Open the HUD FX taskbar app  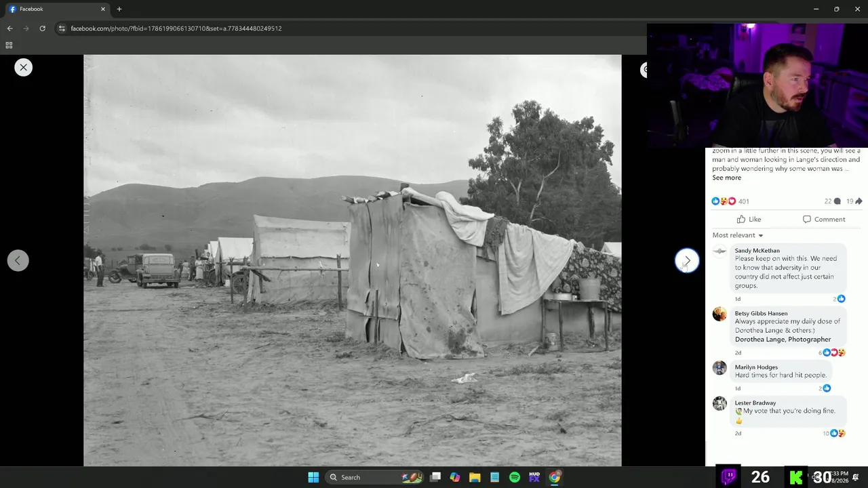pos(534,477)
